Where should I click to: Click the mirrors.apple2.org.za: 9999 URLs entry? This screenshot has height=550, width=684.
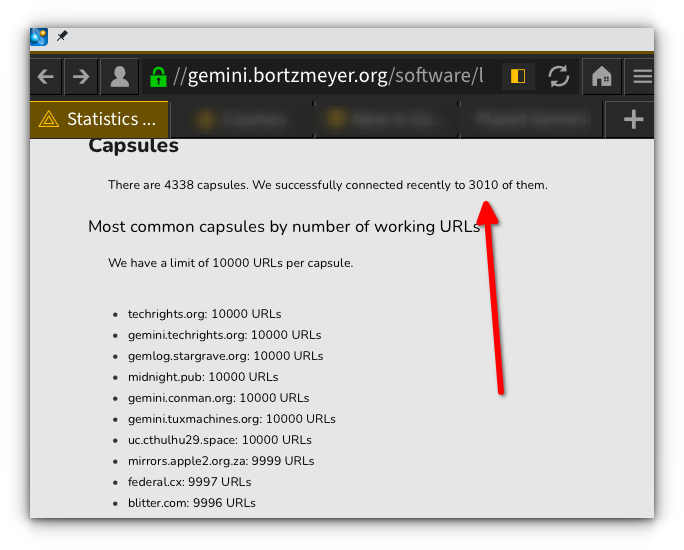coord(221,461)
